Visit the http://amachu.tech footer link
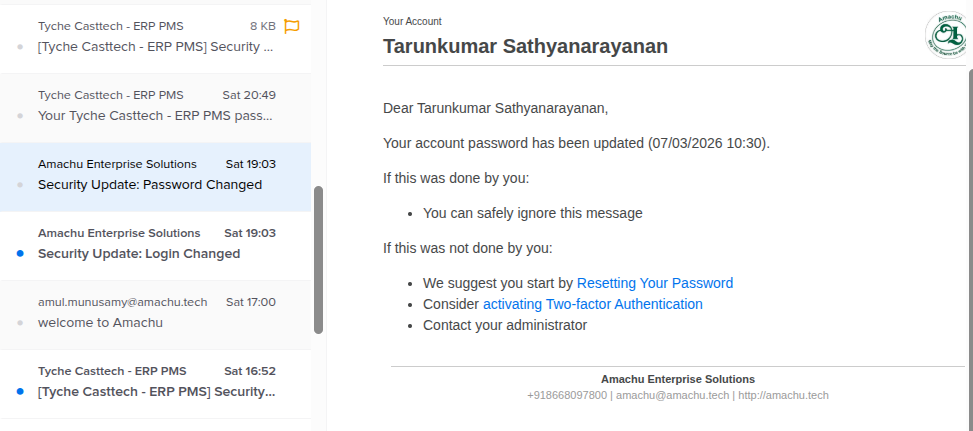The width and height of the screenshot is (973, 431). pos(784,395)
